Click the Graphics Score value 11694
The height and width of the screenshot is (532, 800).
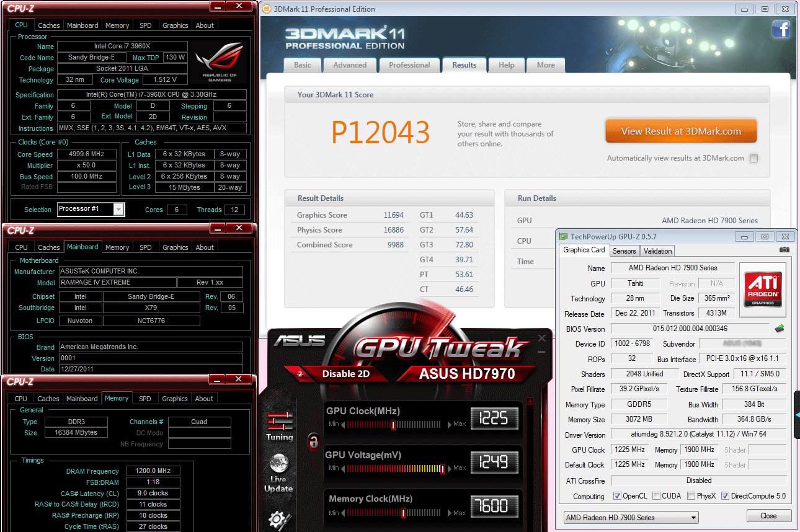[x=393, y=215]
